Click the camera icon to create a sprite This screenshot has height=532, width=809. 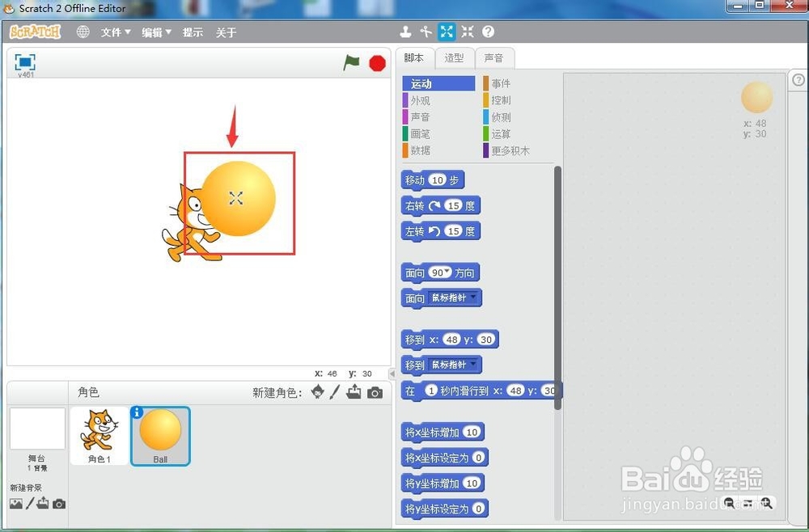point(375,393)
